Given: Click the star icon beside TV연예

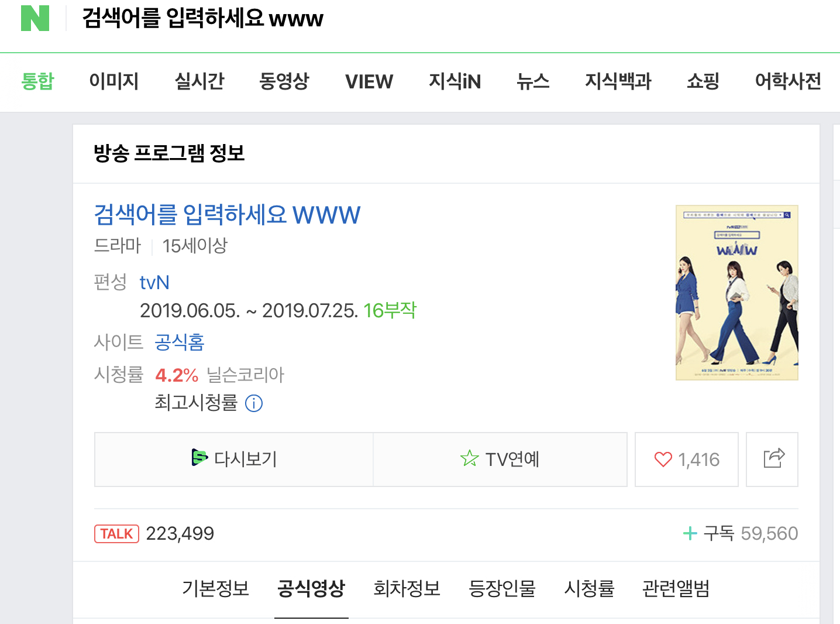Looking at the screenshot, I should (469, 459).
